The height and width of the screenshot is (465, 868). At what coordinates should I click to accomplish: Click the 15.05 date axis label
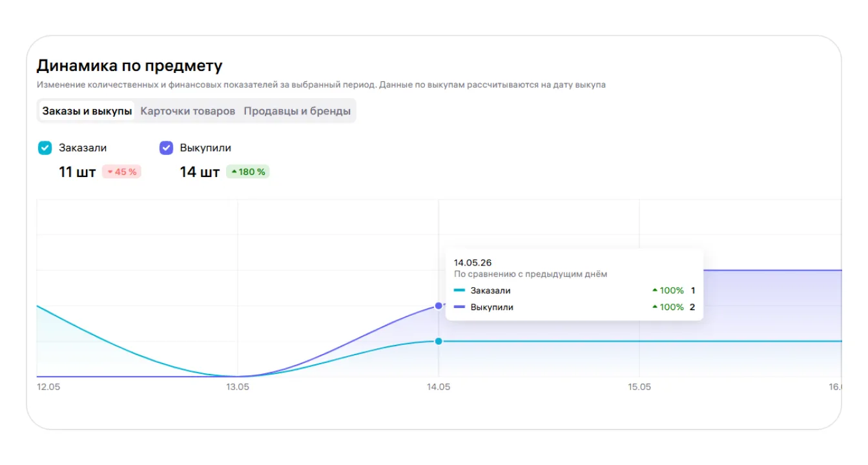[x=639, y=387]
